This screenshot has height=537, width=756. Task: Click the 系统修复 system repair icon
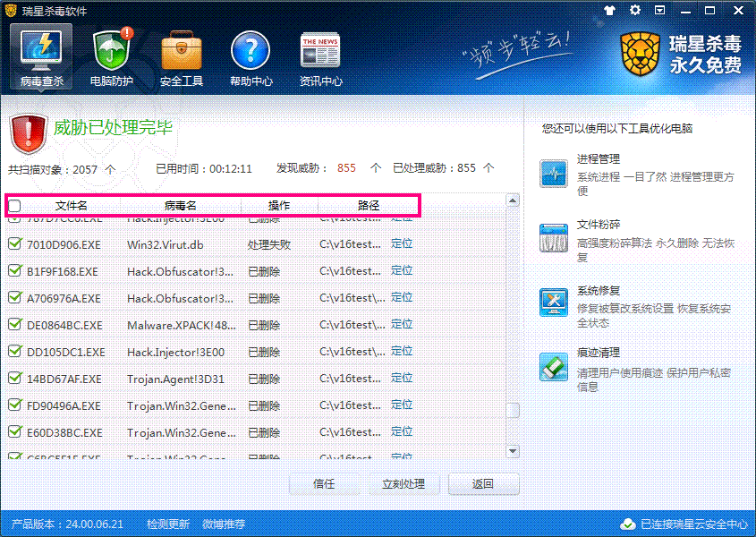click(554, 303)
